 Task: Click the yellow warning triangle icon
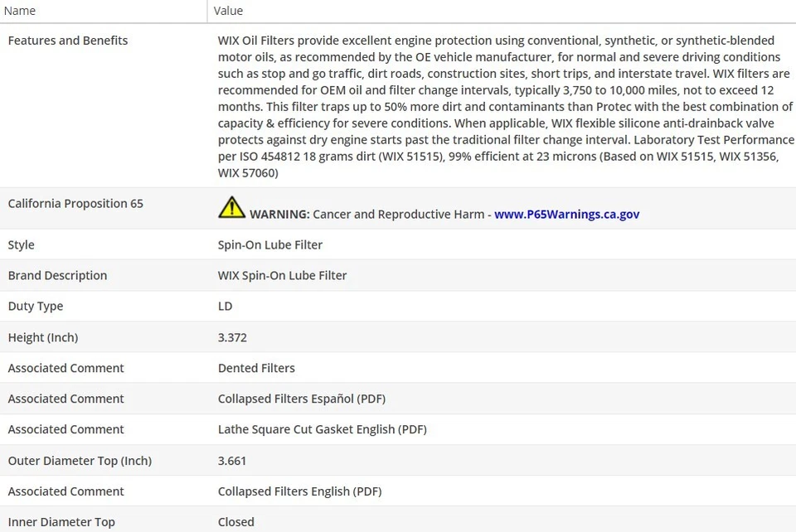point(231,207)
